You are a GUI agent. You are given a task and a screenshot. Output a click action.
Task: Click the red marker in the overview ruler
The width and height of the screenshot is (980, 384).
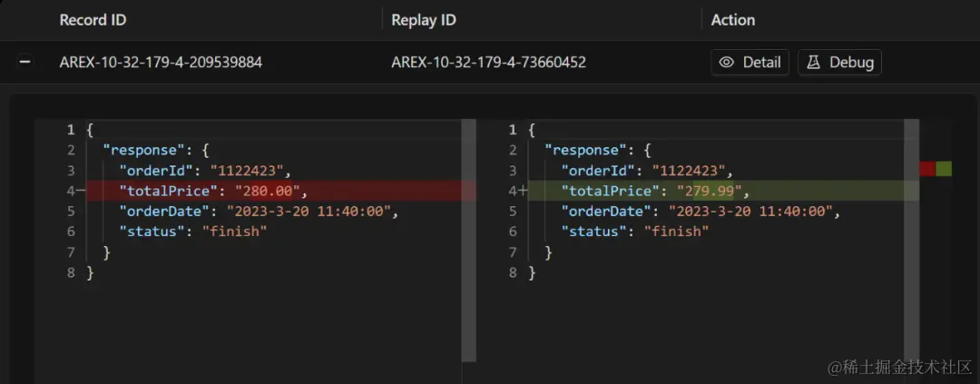927,169
